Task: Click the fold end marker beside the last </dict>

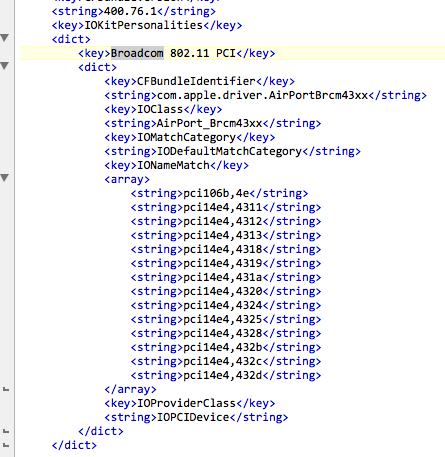Action: click(6, 445)
